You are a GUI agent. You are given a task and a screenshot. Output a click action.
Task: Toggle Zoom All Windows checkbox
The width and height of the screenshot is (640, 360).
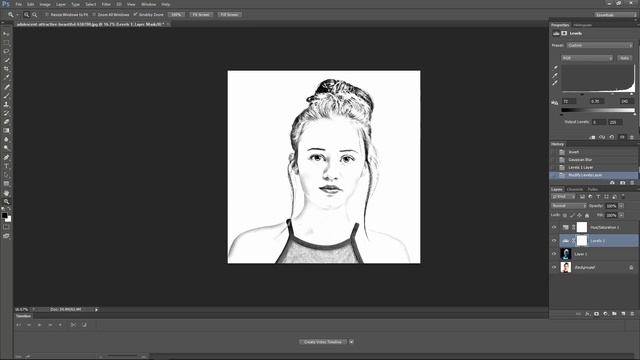[x=94, y=15]
